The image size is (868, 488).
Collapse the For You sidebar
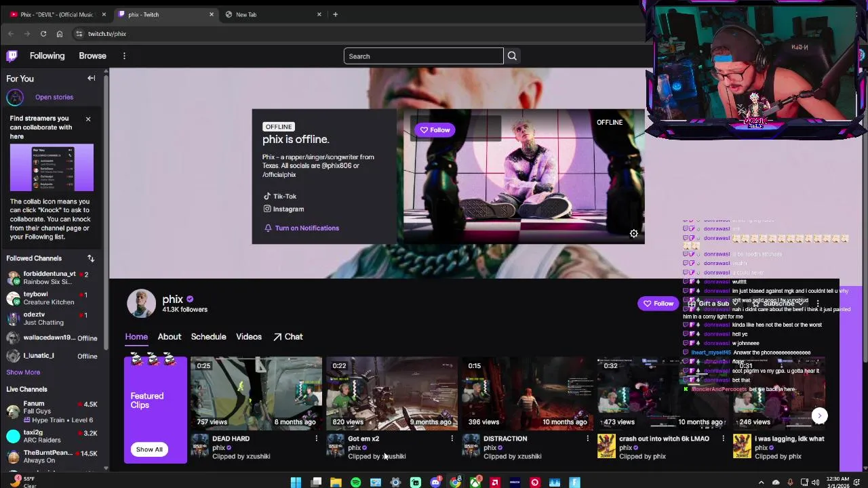coord(91,78)
